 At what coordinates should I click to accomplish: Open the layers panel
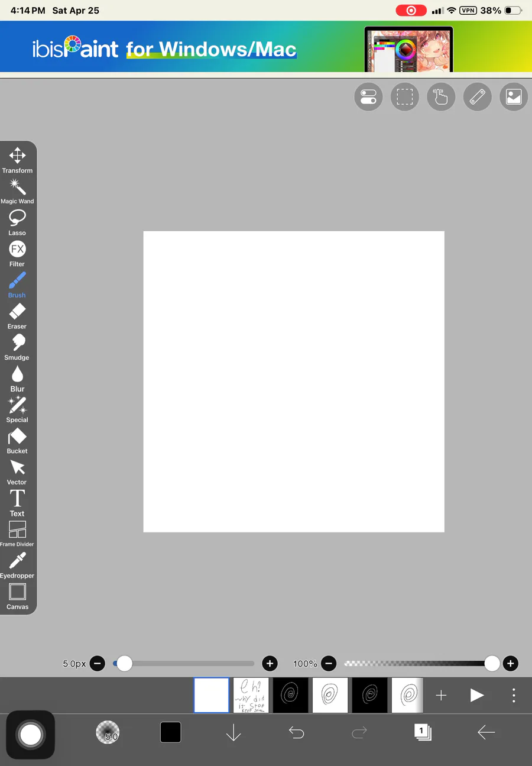coord(423,732)
